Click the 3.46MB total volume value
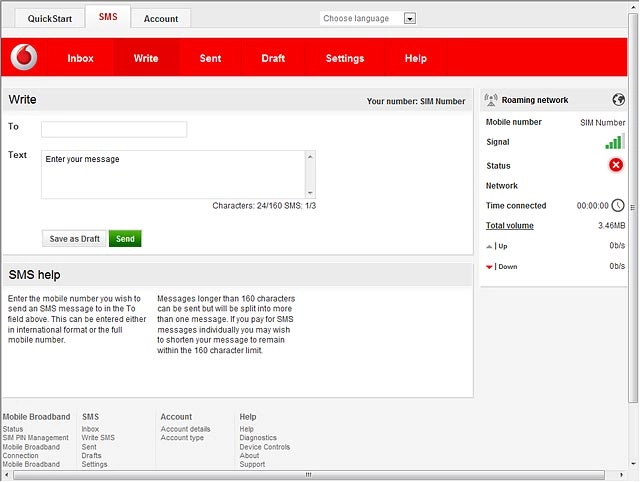The image size is (640, 482). (x=611, y=225)
